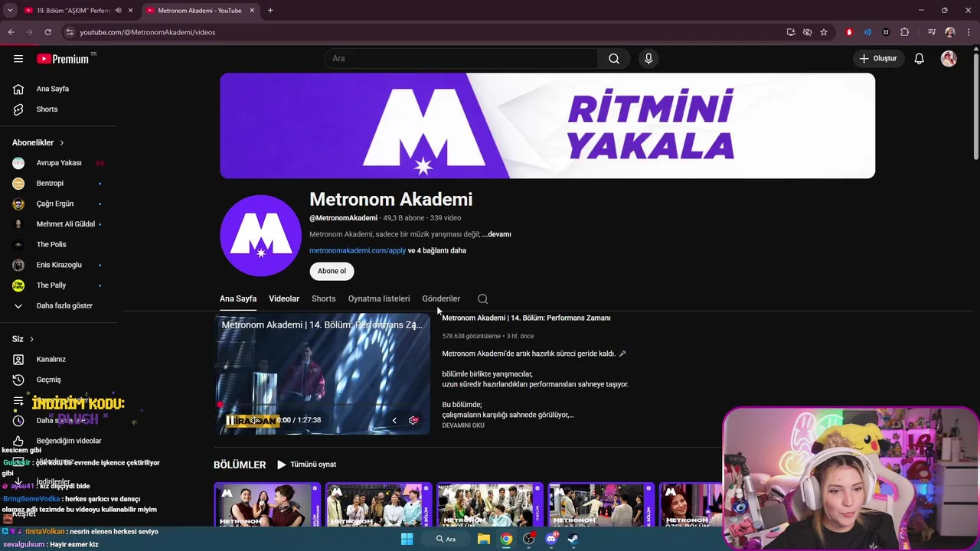Expand the Siz section chevron

[31, 339]
